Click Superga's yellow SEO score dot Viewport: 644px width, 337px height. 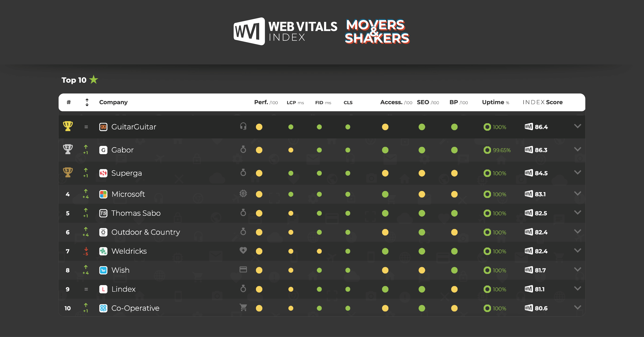422,173
